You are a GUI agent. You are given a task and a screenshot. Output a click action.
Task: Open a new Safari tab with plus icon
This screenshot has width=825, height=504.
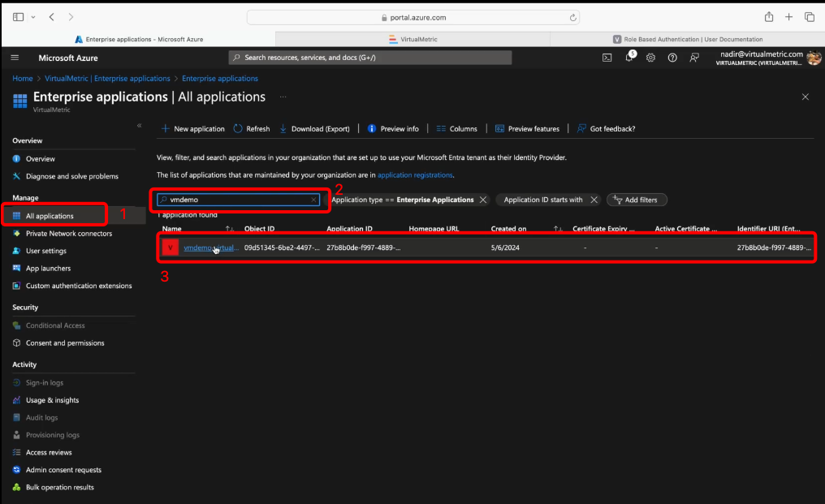coord(788,17)
